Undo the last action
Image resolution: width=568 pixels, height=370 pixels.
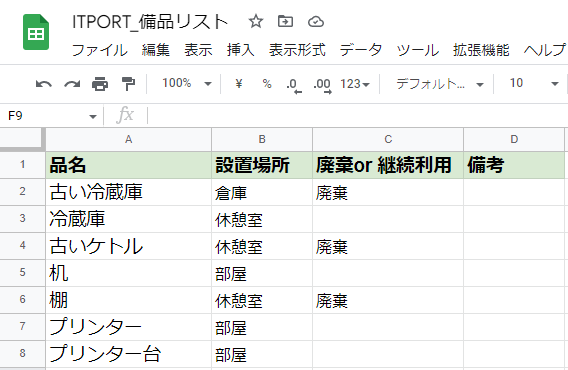click(x=43, y=84)
